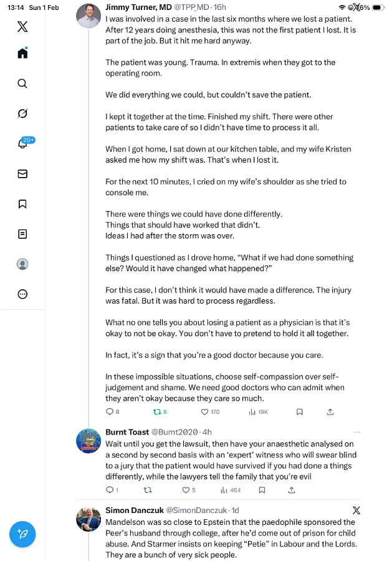The image size is (392, 561).
Task: Open the Messages envelope icon
Action: [x=22, y=174]
